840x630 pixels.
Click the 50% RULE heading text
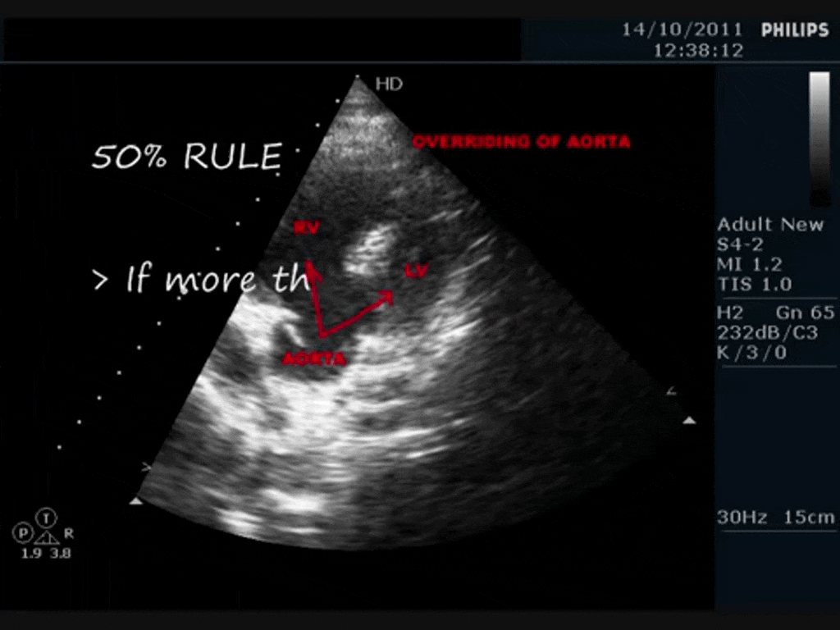[x=186, y=156]
